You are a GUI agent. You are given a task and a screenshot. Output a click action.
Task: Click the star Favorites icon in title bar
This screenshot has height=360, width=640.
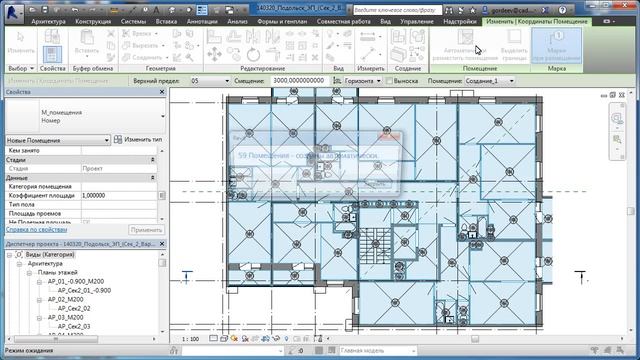[x=472, y=10]
